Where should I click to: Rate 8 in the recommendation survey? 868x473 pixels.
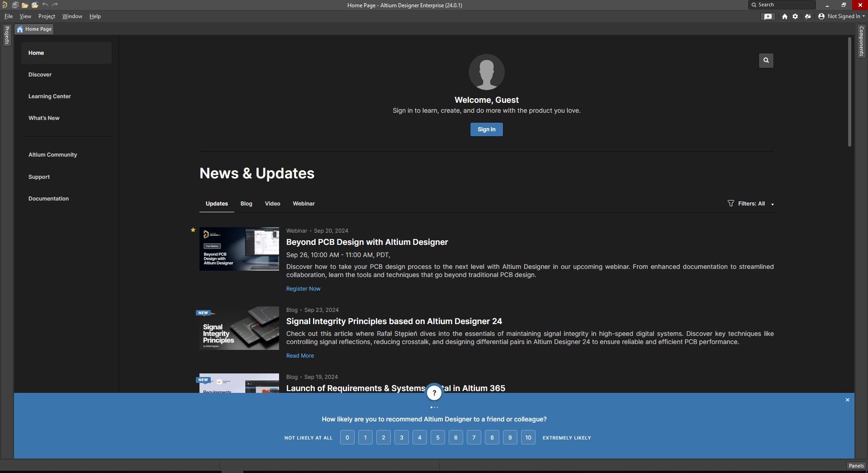[x=492, y=438]
